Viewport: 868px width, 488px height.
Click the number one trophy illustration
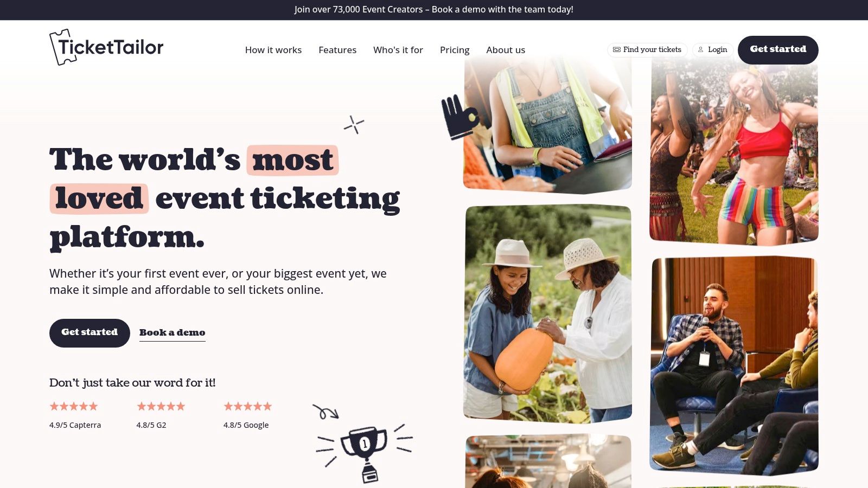pyautogui.click(x=365, y=452)
